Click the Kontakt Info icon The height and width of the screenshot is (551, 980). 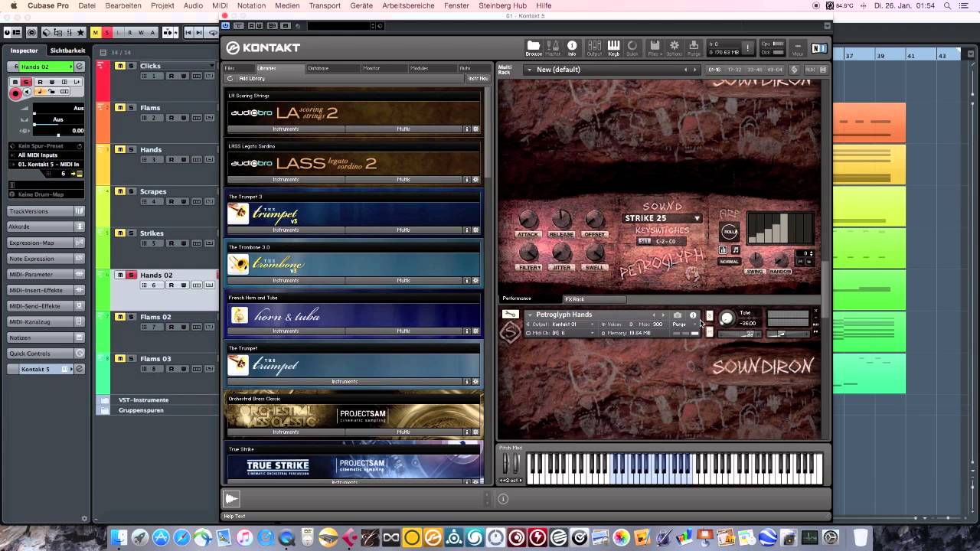(572, 48)
